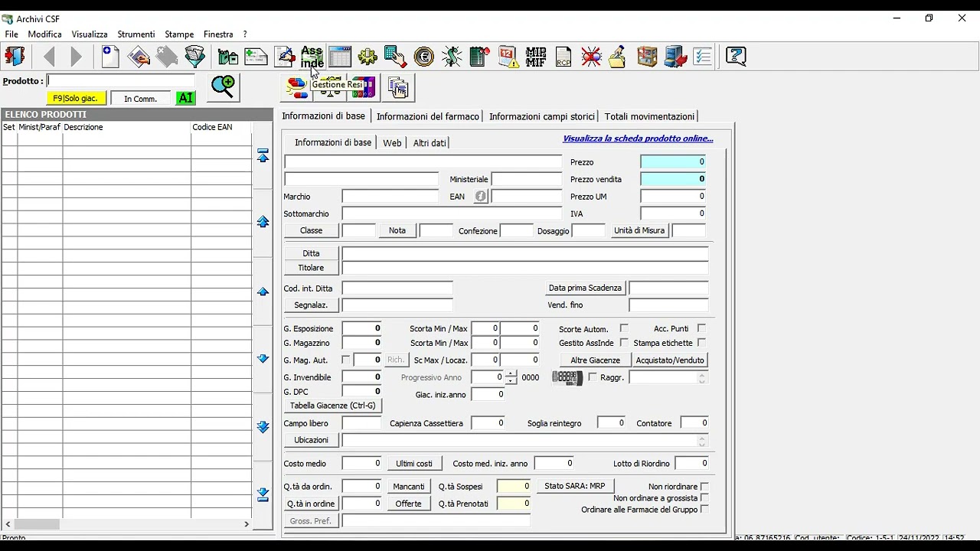Open the Strumenti menu

click(136, 34)
